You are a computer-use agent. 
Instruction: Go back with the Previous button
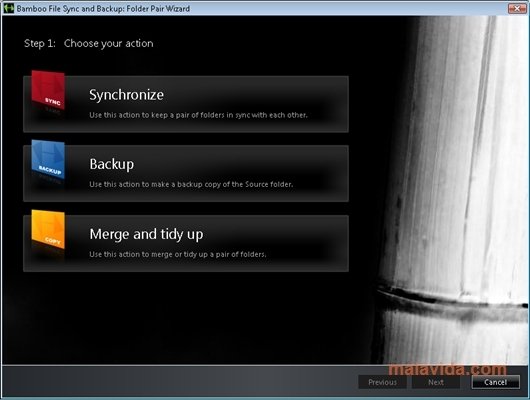point(383,382)
